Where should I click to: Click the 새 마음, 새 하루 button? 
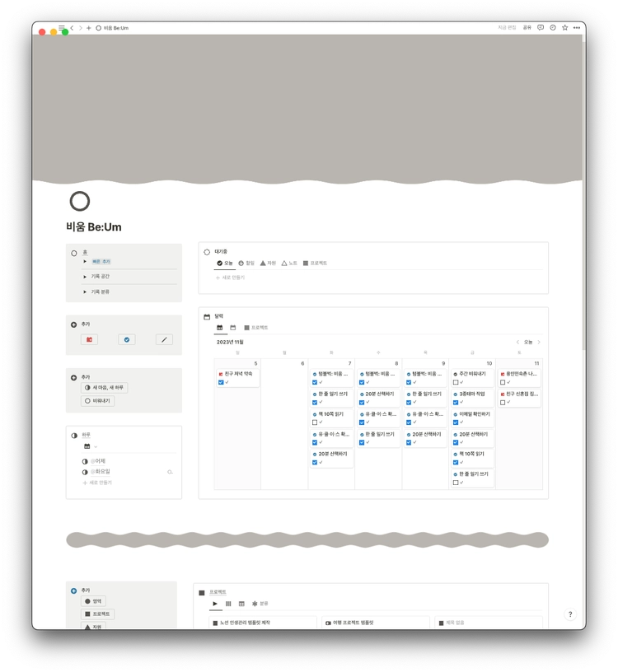pos(104,387)
